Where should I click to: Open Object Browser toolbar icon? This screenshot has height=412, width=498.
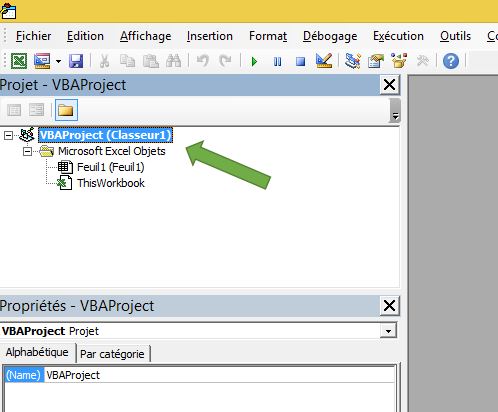click(x=399, y=61)
